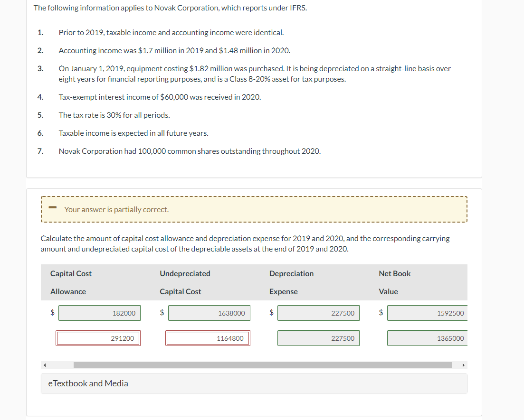Click the 'Undepreciated' column header
The image size is (524, 420).
[x=185, y=273]
